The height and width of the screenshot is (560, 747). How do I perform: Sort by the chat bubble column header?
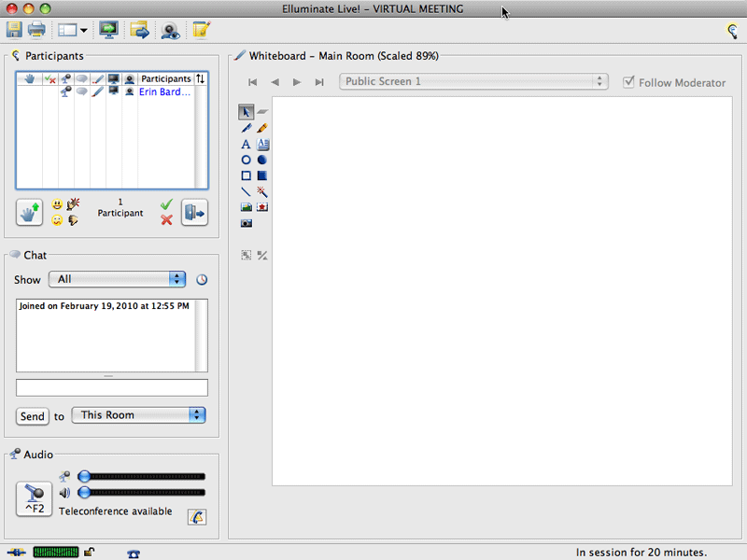pyautogui.click(x=82, y=78)
